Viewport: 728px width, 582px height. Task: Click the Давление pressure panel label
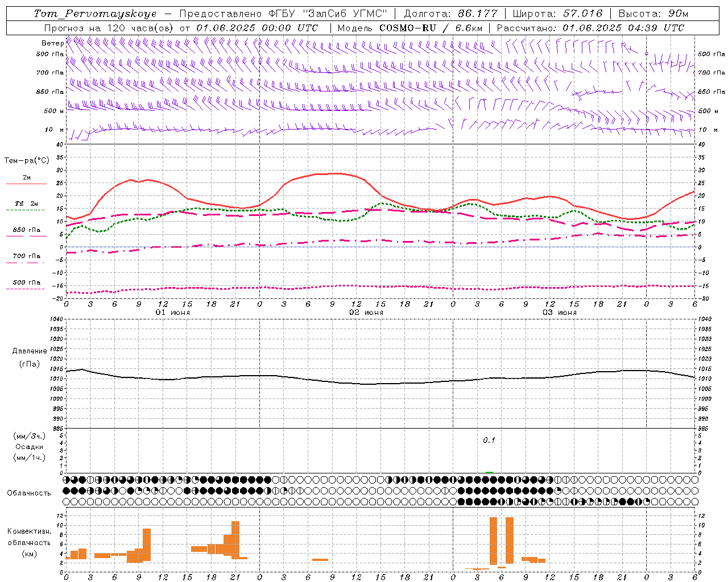point(30,351)
